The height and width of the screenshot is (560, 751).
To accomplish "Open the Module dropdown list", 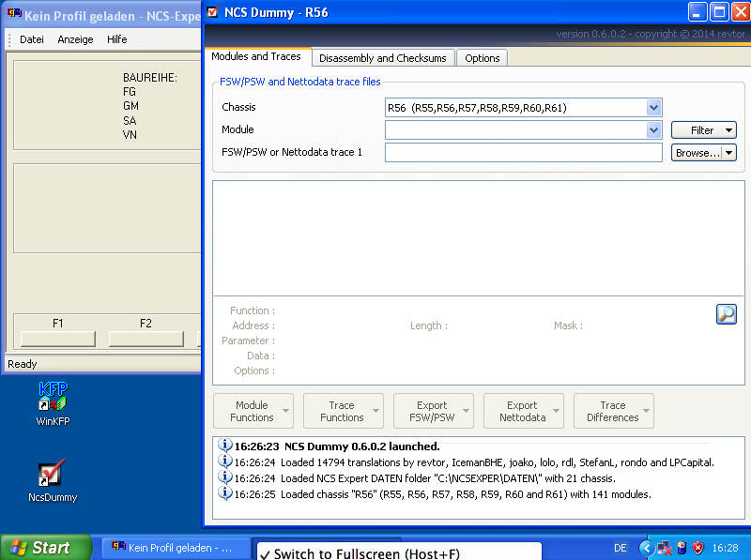I will pyautogui.click(x=654, y=130).
